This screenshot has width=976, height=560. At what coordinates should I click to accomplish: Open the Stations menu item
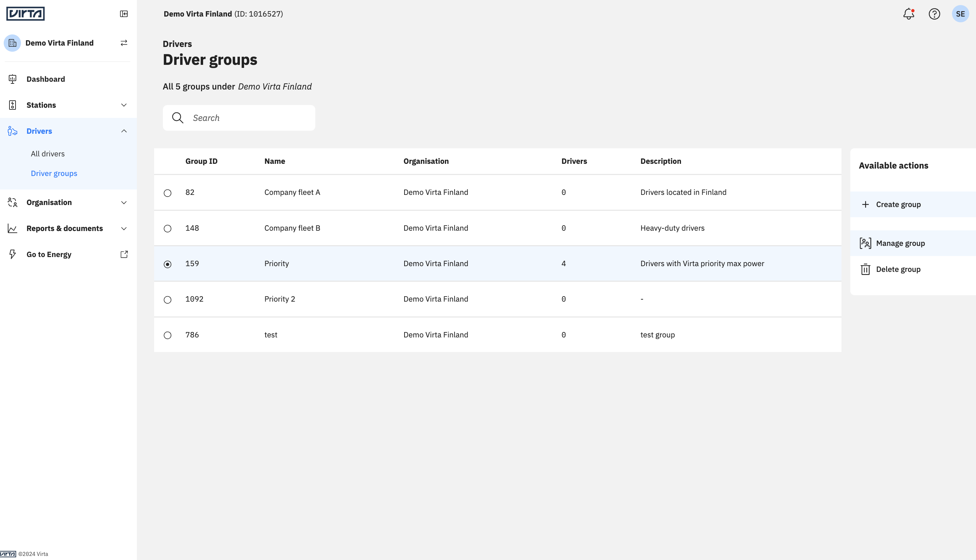point(68,105)
